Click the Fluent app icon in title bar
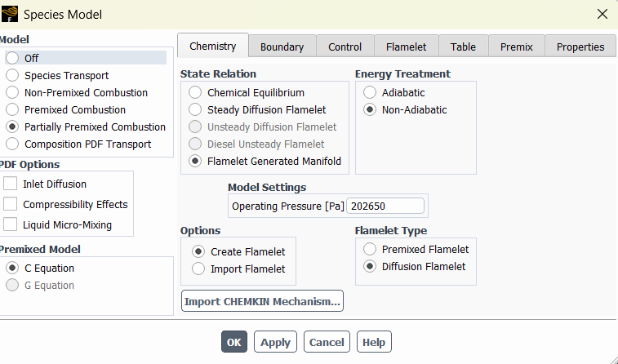The height and width of the screenshot is (364, 618). click(10, 14)
